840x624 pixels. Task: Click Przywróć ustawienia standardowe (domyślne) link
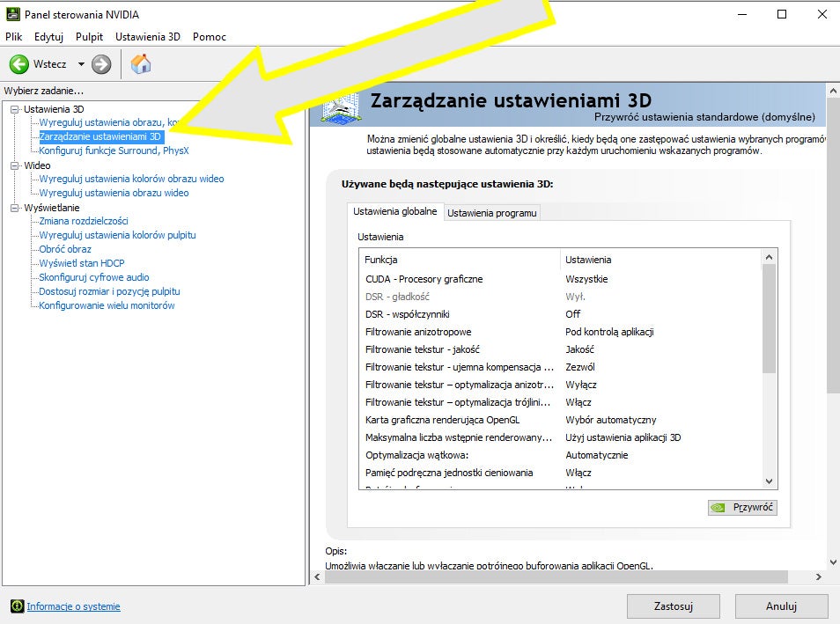tap(704, 117)
